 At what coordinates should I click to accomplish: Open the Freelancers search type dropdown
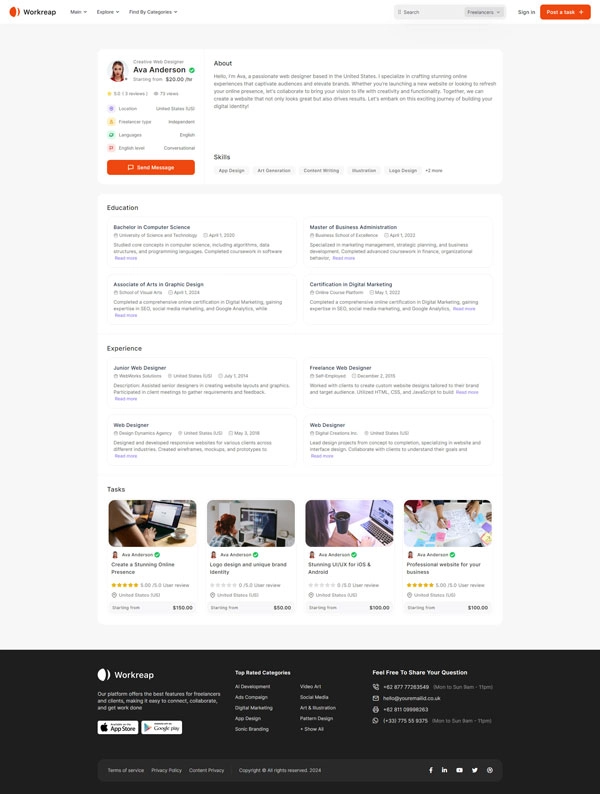pyautogui.click(x=484, y=12)
